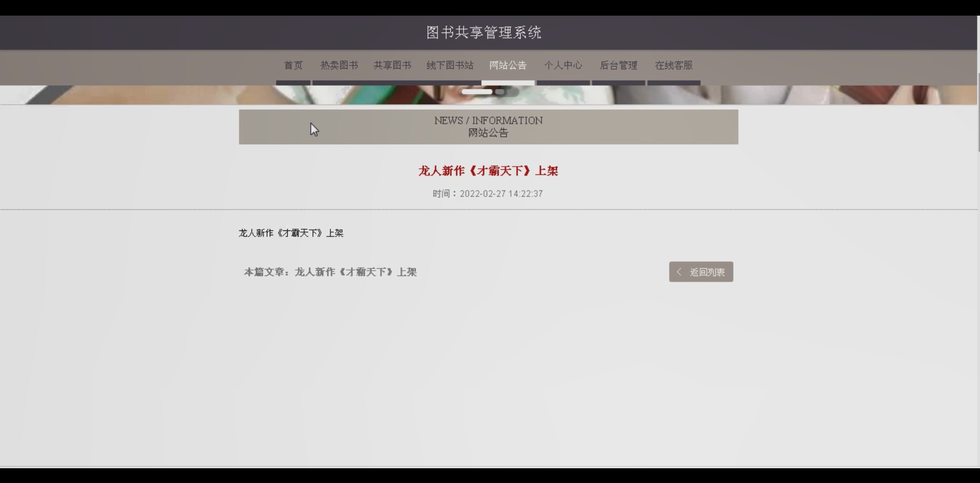Open 在线客服 chat link
The image size is (980, 483).
(674, 66)
